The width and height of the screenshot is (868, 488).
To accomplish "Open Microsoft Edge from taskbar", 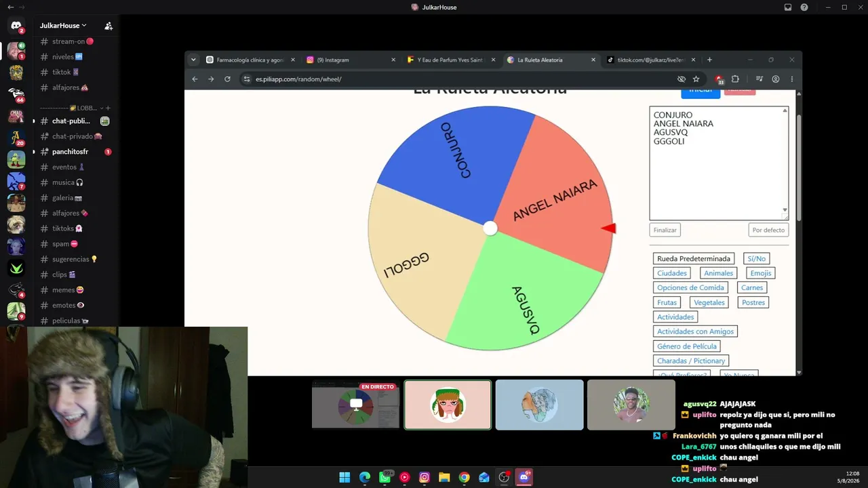I will [x=365, y=477].
